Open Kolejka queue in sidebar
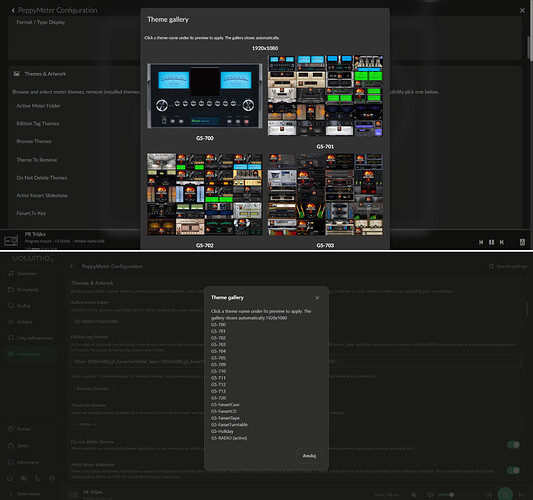533x500 pixels. pos(20,322)
